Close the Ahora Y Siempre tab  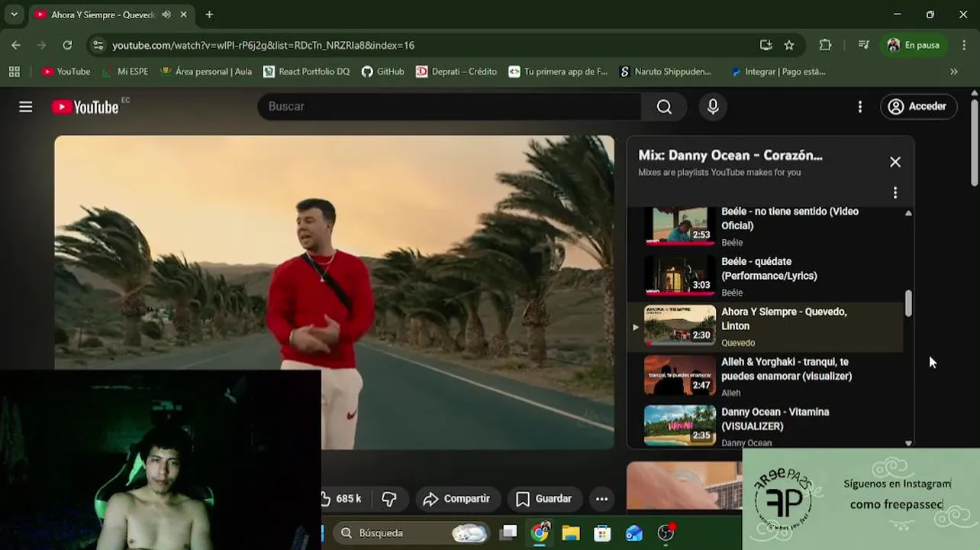pyautogui.click(x=184, y=15)
